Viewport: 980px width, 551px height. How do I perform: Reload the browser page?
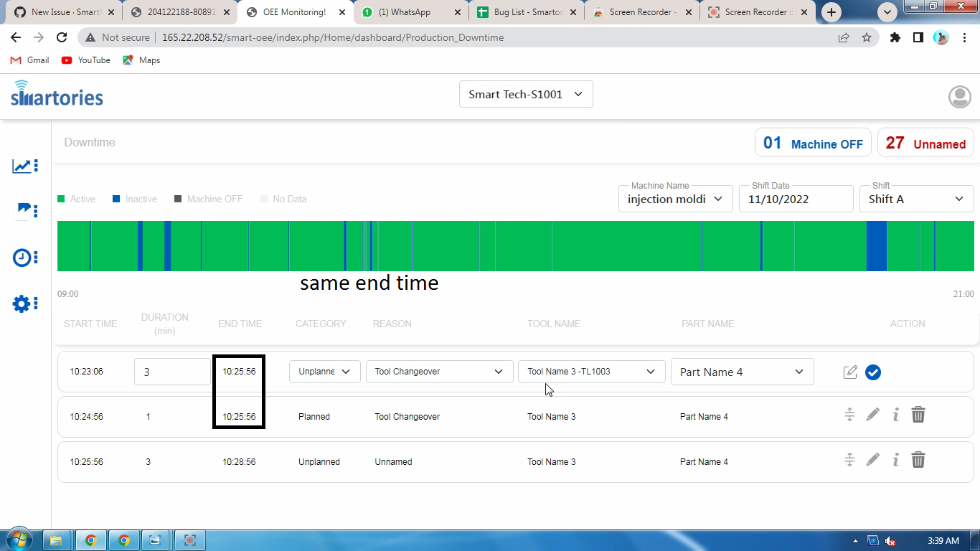point(62,37)
